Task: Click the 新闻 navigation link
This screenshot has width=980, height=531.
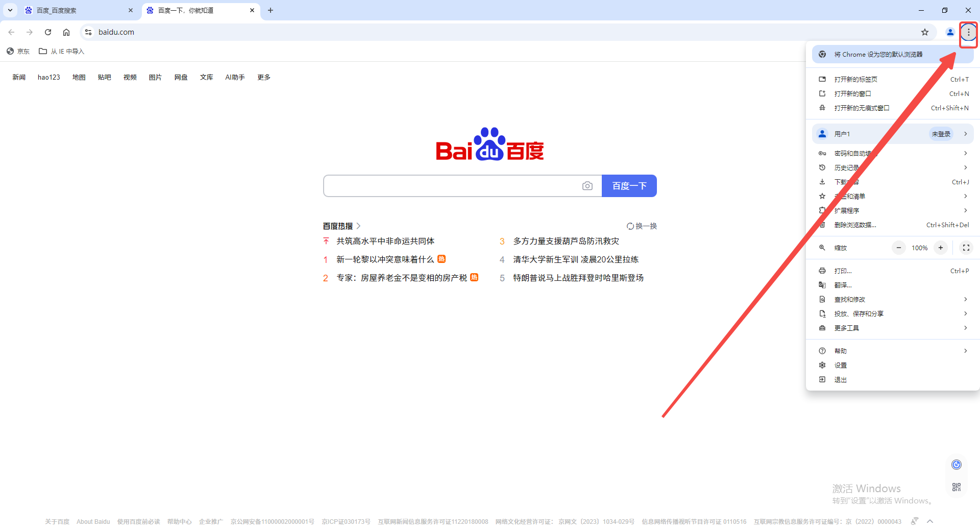Action: click(x=19, y=77)
